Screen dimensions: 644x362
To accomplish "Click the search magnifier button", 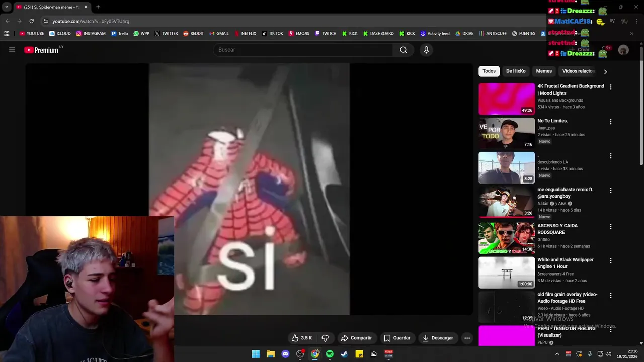I will pyautogui.click(x=404, y=50).
